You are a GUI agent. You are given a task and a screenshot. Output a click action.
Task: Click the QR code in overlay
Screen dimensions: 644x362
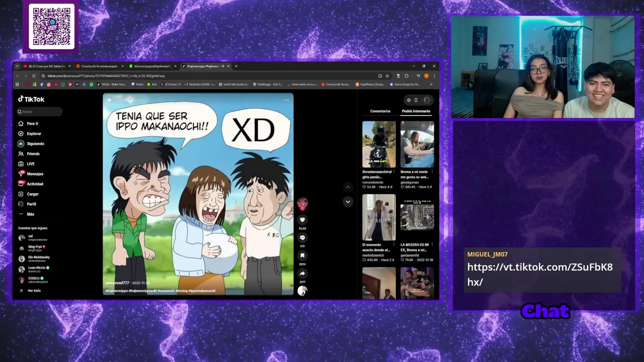tap(51, 27)
